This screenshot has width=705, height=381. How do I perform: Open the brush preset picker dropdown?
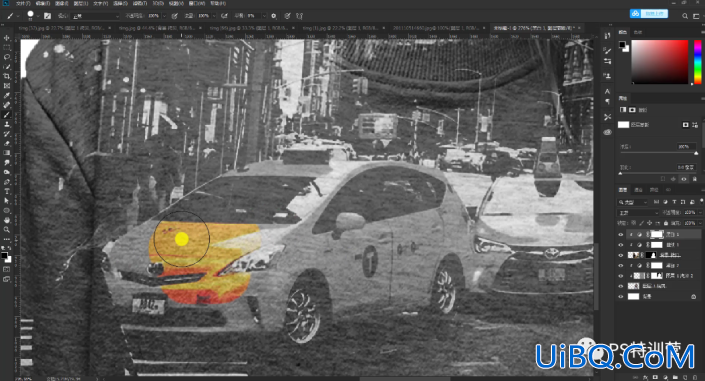click(x=38, y=16)
